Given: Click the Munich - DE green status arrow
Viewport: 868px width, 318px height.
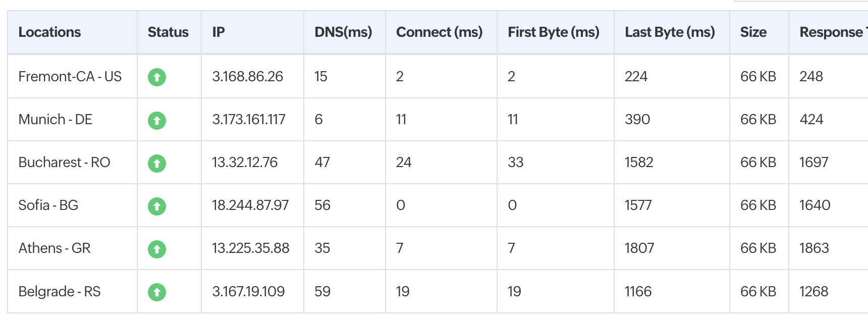Looking at the screenshot, I should point(157,121).
